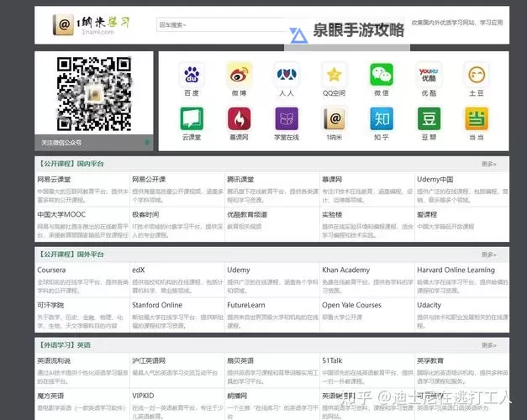This screenshot has width=527, height=420.
Task: Open the 网易云课堂 link
Action: (x=54, y=180)
